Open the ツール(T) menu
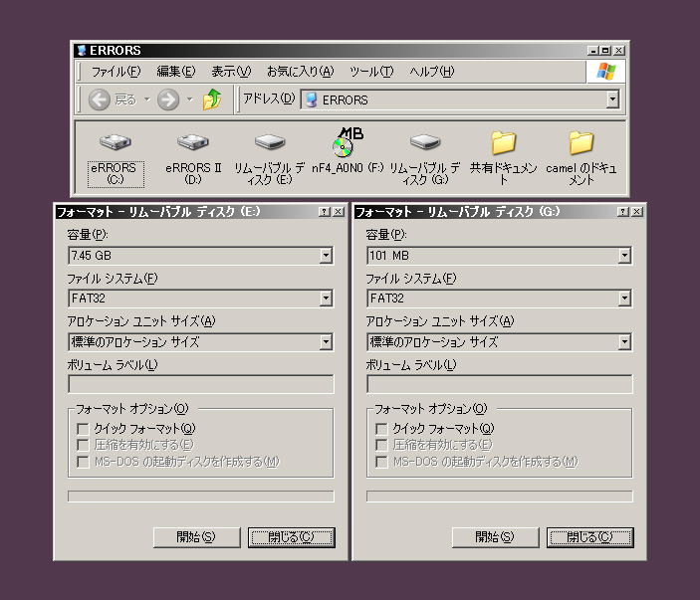Screen dimensions: 700x600 pyautogui.click(x=371, y=72)
